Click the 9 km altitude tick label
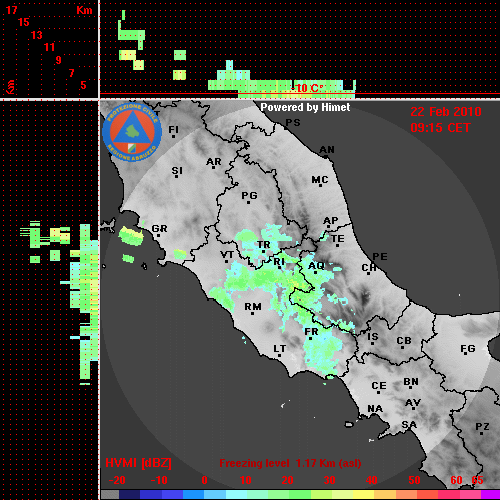Screen dimensions: 500x500 (x=59, y=60)
